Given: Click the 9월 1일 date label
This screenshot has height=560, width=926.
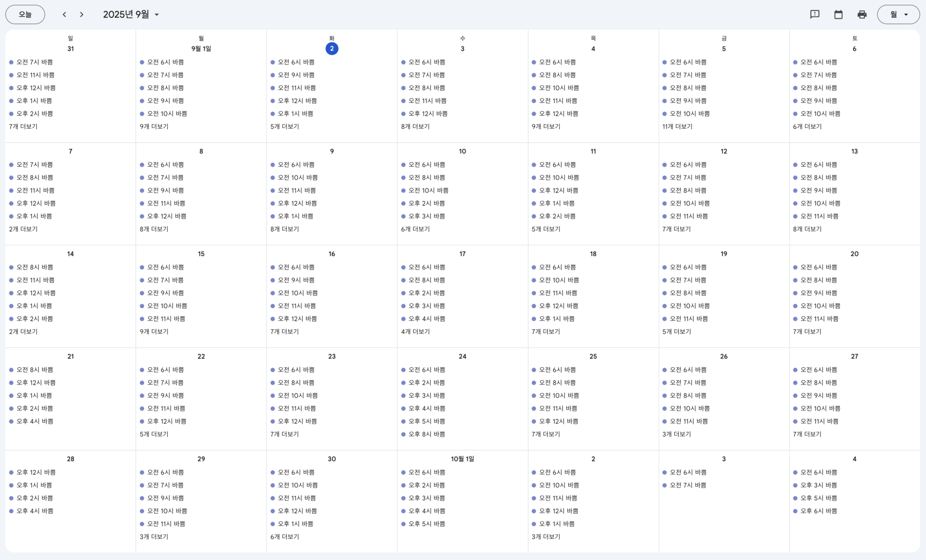Looking at the screenshot, I should [201, 49].
